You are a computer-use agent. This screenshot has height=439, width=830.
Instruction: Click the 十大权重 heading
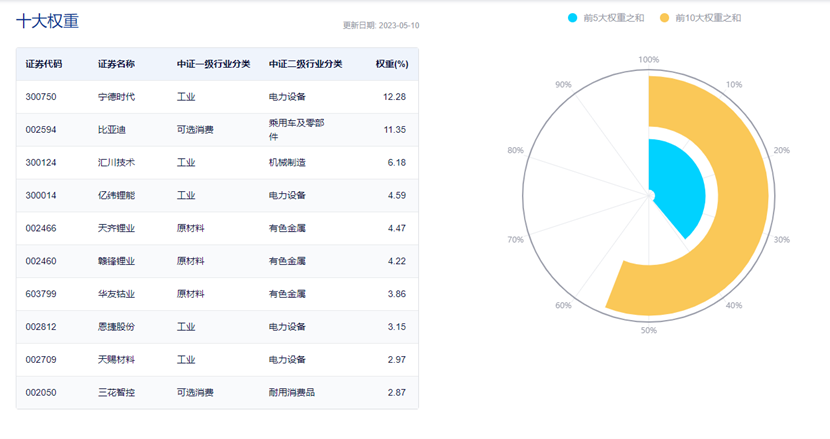[48, 21]
